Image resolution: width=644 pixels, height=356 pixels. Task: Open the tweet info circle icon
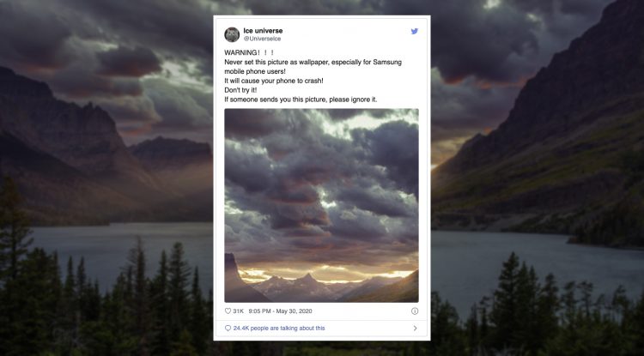click(x=415, y=311)
